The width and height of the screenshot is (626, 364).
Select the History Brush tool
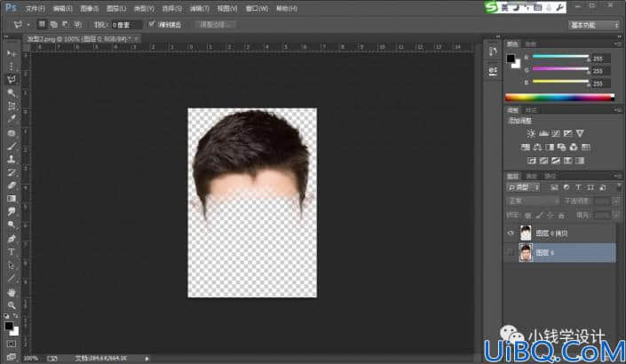[12, 172]
